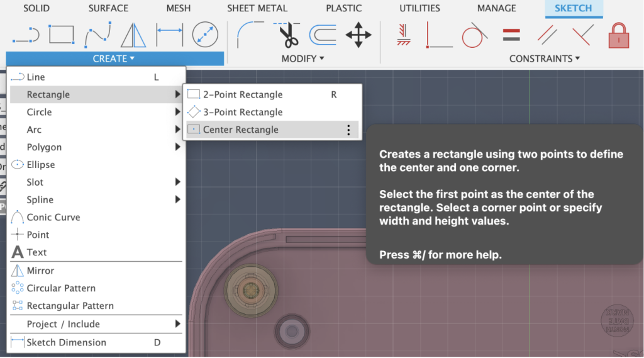Screen dimensions: 644x358
Task: Choose Mirror from the Create menu
Action: (96, 271)
